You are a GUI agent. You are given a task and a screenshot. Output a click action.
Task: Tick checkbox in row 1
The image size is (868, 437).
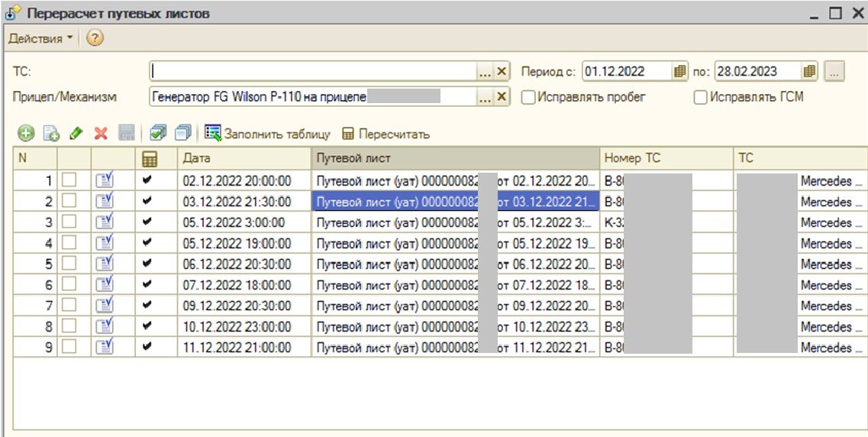click(x=69, y=180)
